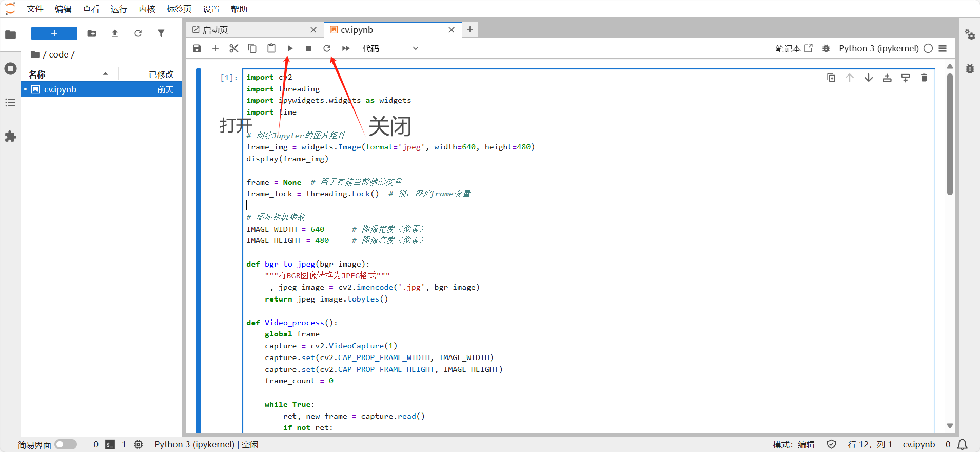Open the running terminals and kernels panel

coord(10,68)
